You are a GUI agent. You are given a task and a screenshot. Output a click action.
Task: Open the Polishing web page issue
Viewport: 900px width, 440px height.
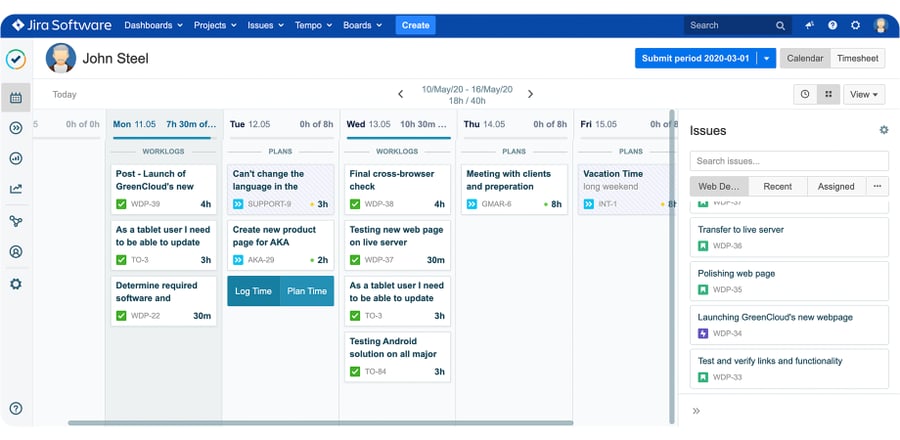pos(789,282)
